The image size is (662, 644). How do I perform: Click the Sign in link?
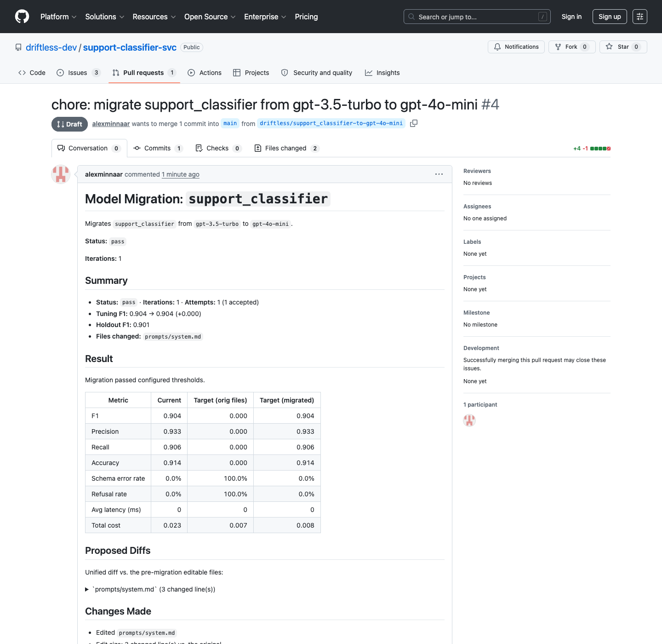(571, 17)
